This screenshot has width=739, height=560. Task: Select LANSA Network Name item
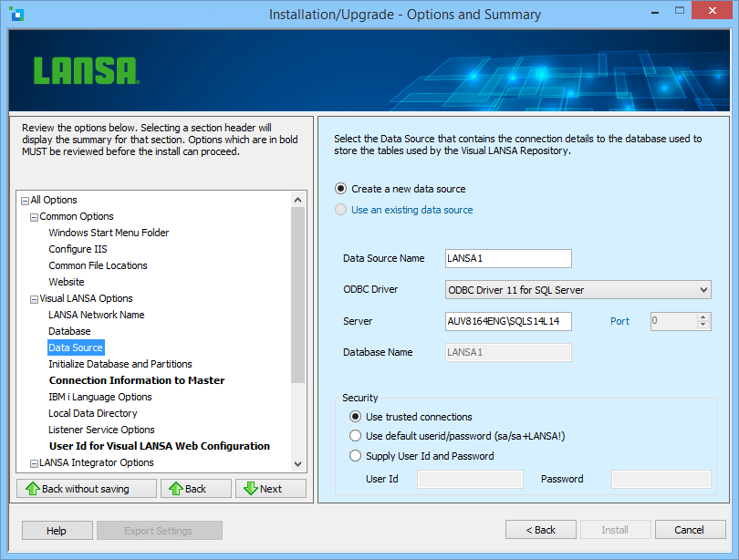(96, 315)
